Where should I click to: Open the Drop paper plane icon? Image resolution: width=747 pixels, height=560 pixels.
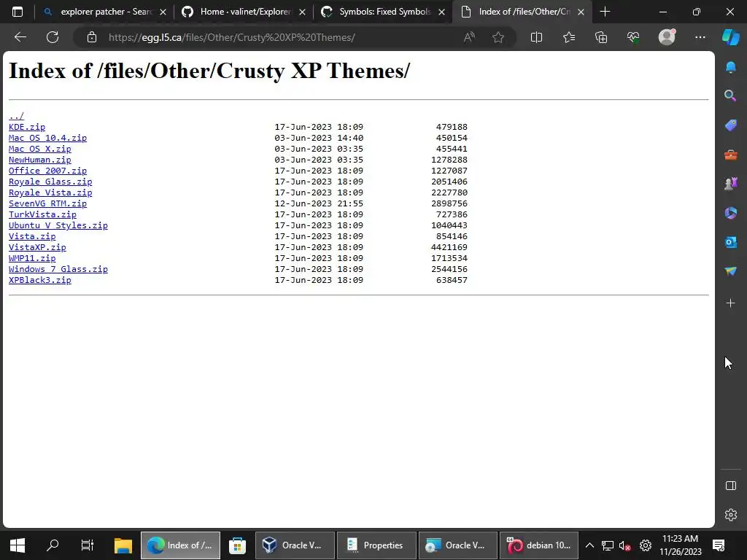731,271
